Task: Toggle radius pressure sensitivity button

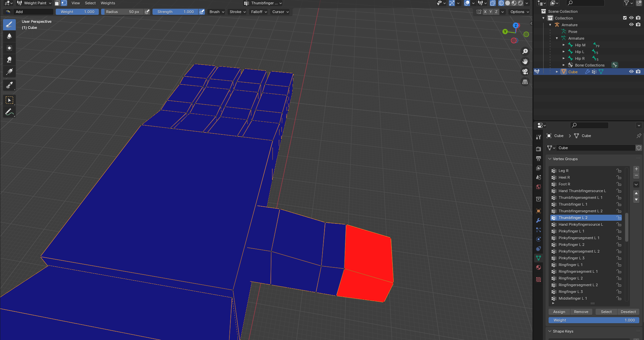Action: pos(147,12)
